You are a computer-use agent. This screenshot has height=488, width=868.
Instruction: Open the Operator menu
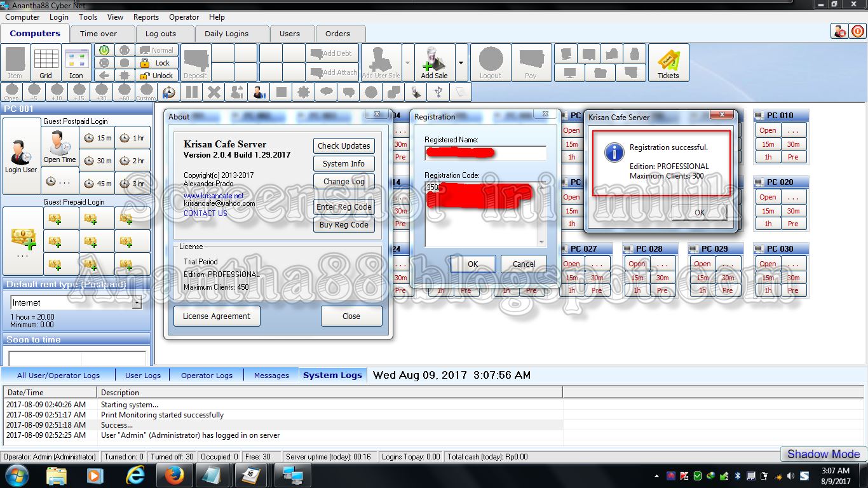pyautogui.click(x=184, y=17)
